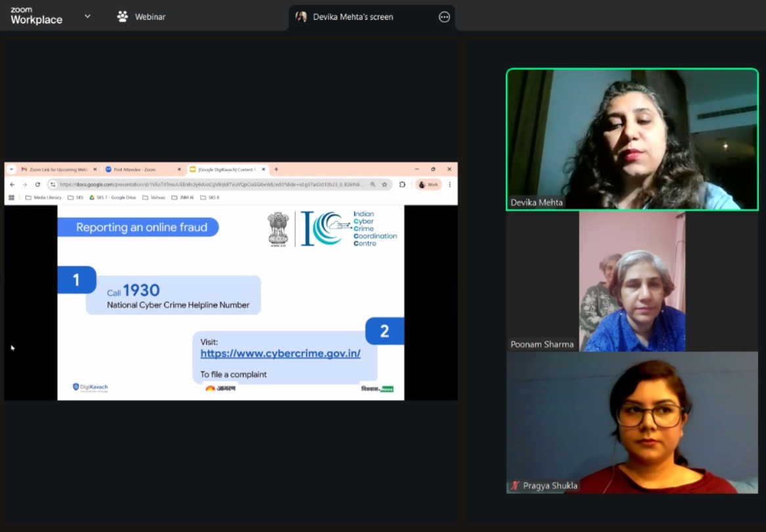Screen dimensions: 766x532
Task: Switch to the Zoom Link for Upcoming Webinar Gmail tab
Action: tap(58, 169)
